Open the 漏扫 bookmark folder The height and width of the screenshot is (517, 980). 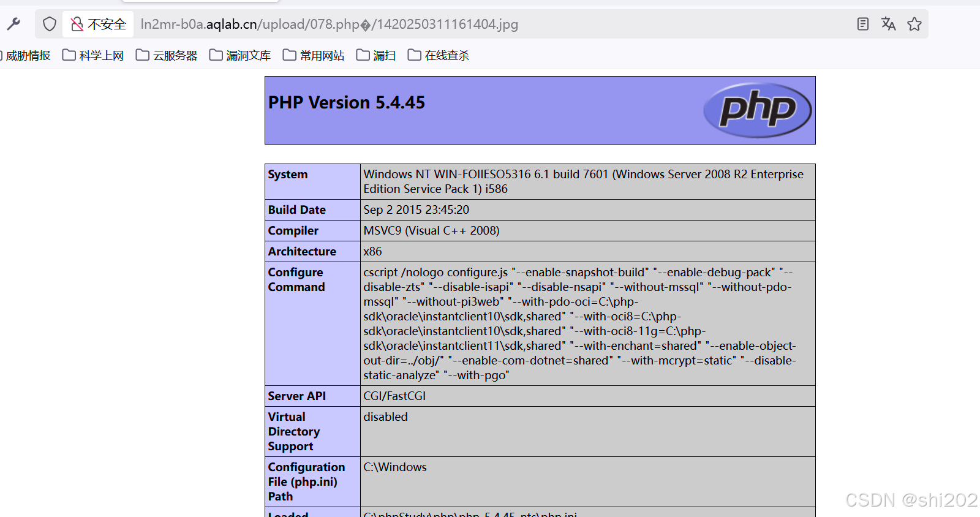(376, 55)
